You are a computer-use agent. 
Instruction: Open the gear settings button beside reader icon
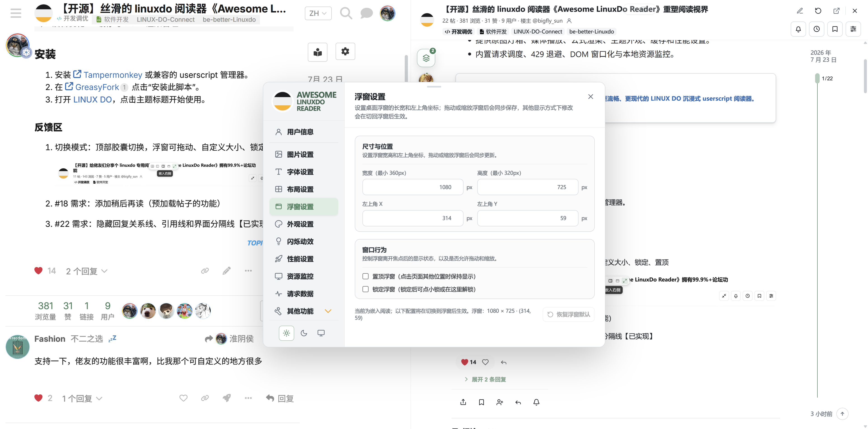point(345,51)
